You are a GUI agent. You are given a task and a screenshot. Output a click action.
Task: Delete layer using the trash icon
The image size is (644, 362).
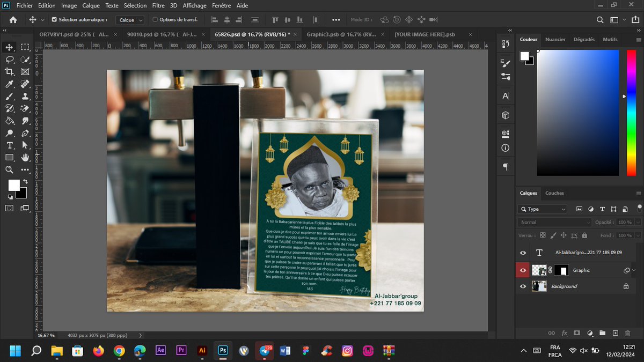point(628,333)
